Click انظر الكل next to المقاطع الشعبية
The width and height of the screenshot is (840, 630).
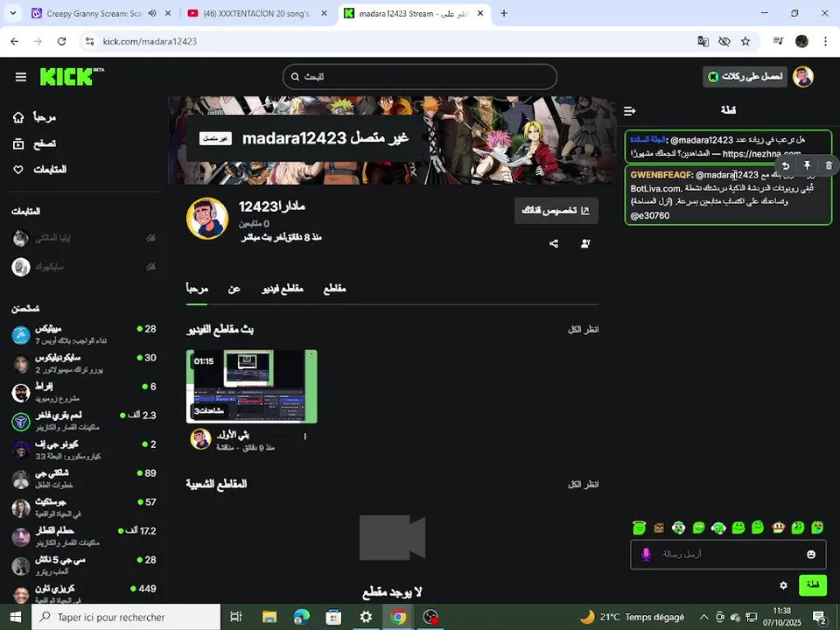[x=583, y=484]
